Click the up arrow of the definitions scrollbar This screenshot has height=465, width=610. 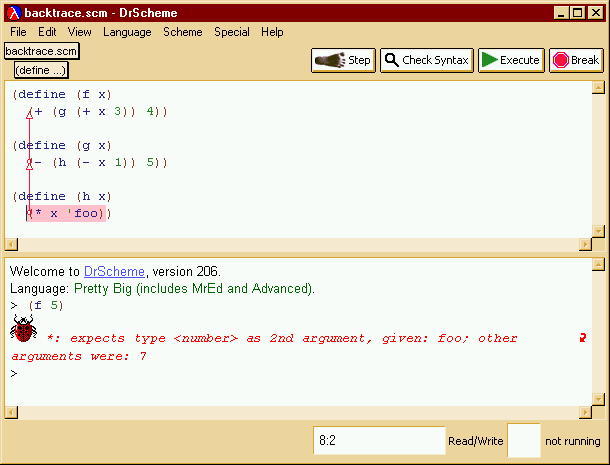598,87
